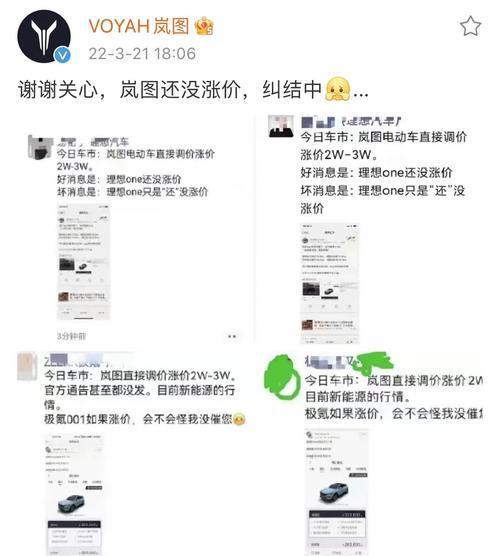Tap the crown membership badge icon
The height and width of the screenshot is (556, 500).
204,26
